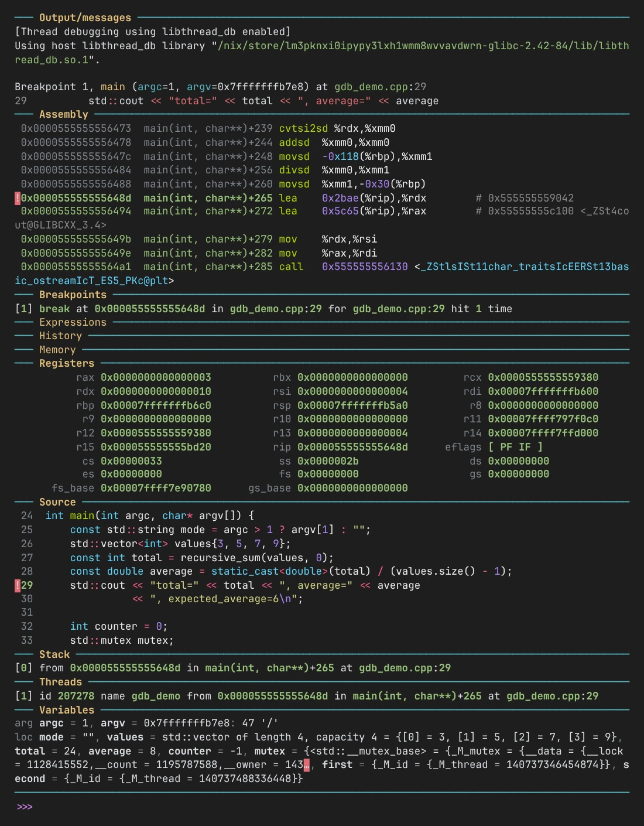Click source line 25 const std::string mode
Image resolution: width=644 pixels, height=826 pixels.
[220, 530]
